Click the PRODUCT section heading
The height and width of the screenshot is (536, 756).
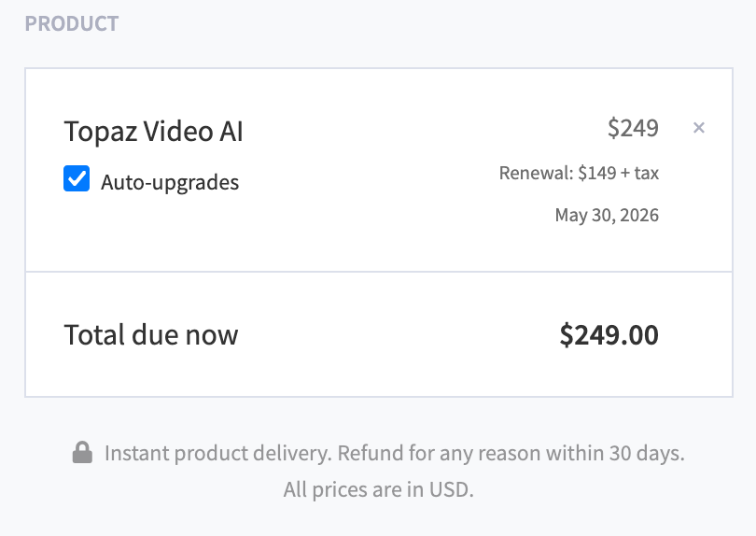(72, 23)
